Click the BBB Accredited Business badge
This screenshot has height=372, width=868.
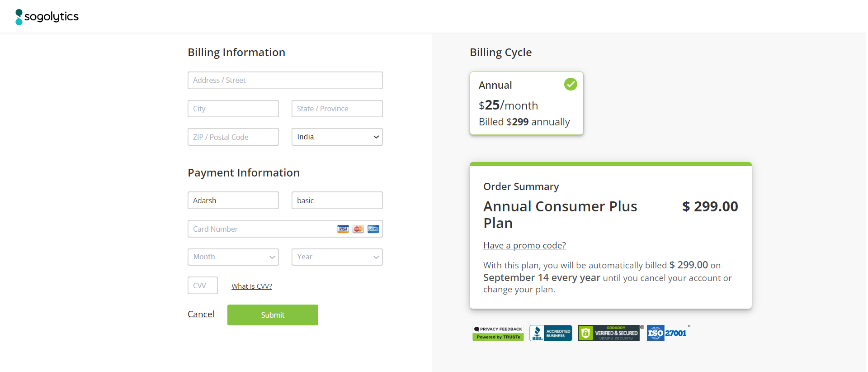tap(551, 333)
